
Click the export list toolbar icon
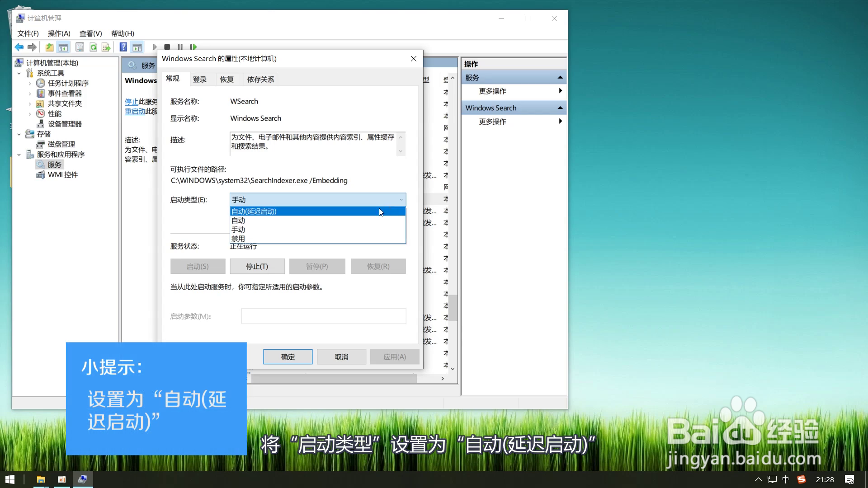click(106, 47)
